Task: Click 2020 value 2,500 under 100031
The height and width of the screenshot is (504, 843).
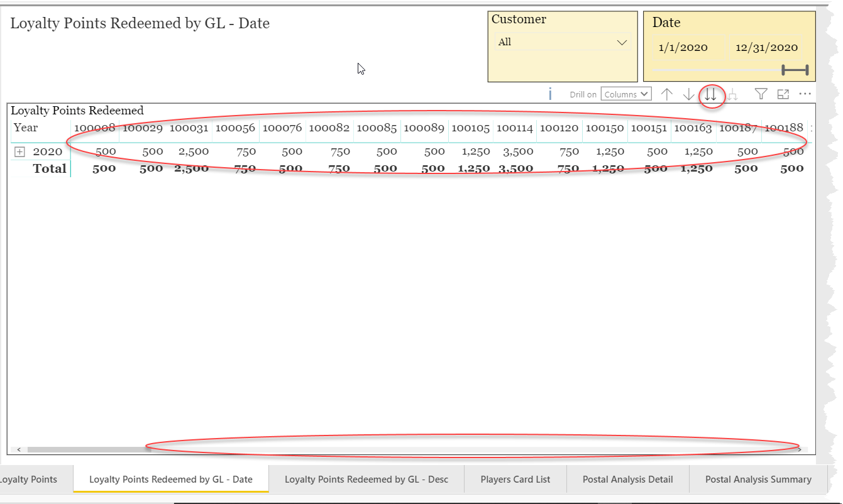Action: [x=194, y=151]
